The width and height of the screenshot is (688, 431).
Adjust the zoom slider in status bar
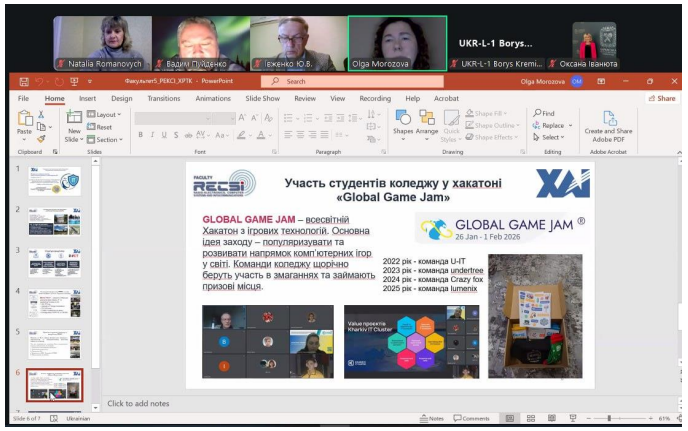tap(609, 418)
